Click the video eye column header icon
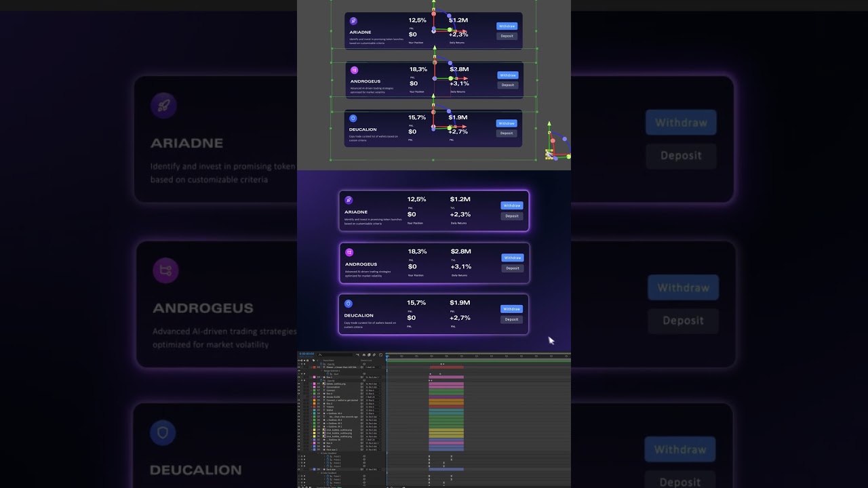 [298, 361]
